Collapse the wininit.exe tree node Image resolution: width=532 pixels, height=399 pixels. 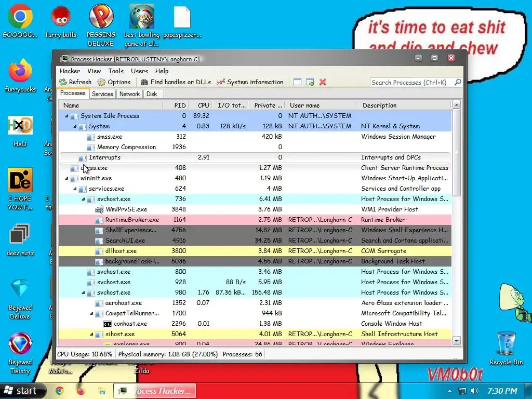[66, 179]
